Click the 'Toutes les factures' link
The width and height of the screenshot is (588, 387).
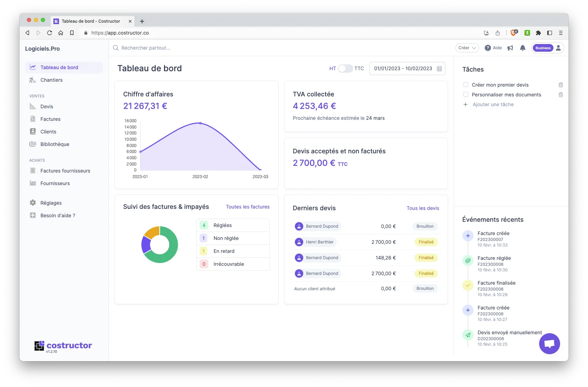(247, 207)
